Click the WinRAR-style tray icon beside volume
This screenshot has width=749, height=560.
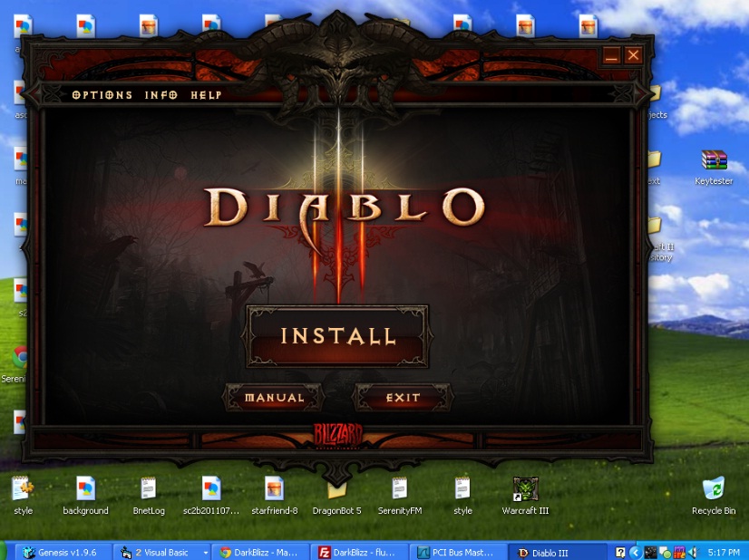(x=679, y=553)
